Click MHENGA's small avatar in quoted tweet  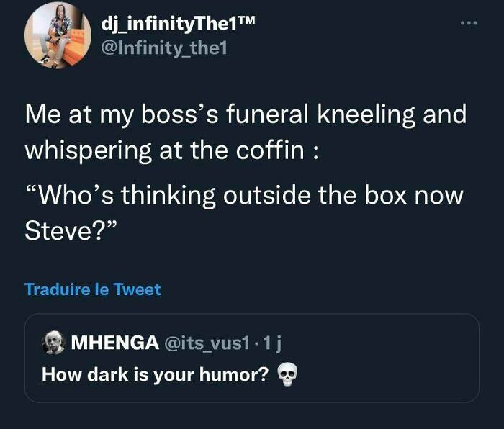tap(53, 343)
